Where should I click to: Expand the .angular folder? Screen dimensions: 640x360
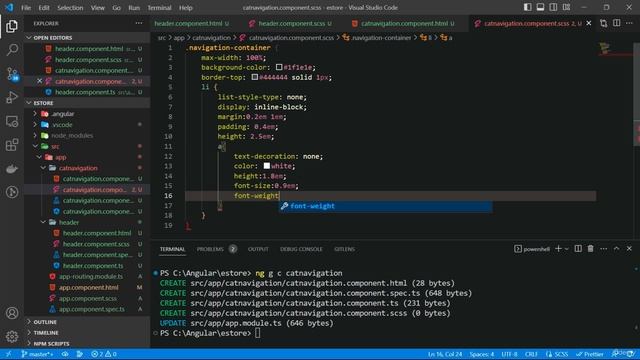coord(62,114)
